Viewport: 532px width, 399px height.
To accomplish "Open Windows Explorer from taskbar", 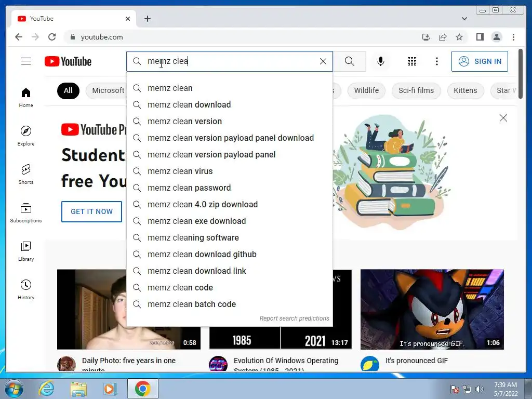I will coord(78,389).
